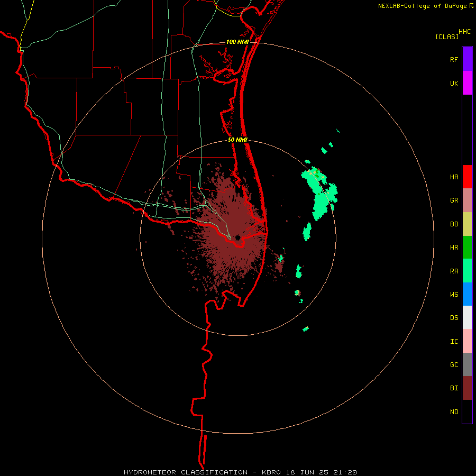This screenshot has width=476, height=476.
Task: Select the GR pink legend swatch
Action: (x=467, y=200)
